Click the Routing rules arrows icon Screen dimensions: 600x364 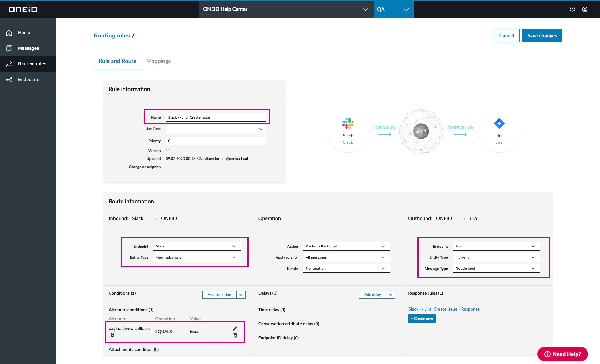pos(9,64)
